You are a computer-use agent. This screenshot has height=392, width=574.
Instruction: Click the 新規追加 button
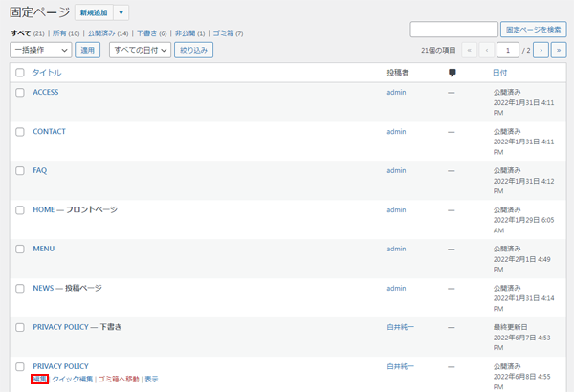point(93,12)
